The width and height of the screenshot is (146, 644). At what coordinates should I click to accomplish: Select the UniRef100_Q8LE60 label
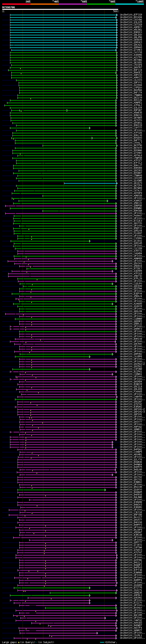click(x=131, y=35)
